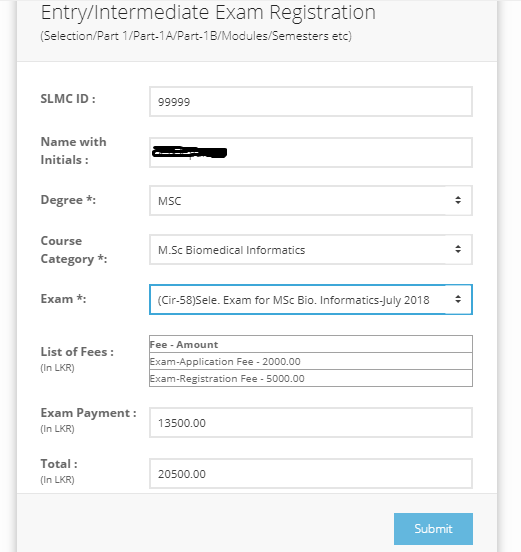
Task: Select the Fee - Amount table header
Action: point(310,344)
